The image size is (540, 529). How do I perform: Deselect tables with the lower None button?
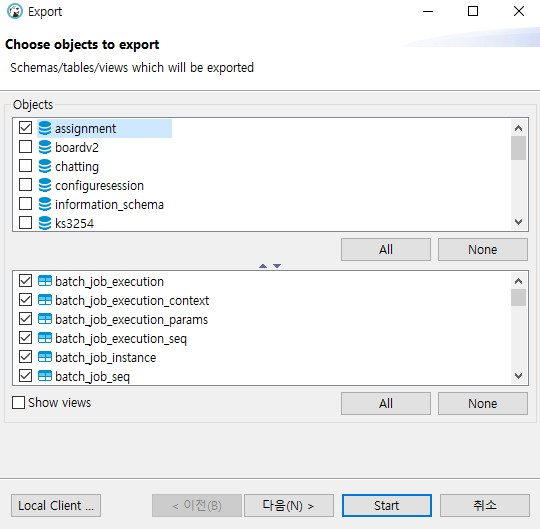(x=482, y=403)
